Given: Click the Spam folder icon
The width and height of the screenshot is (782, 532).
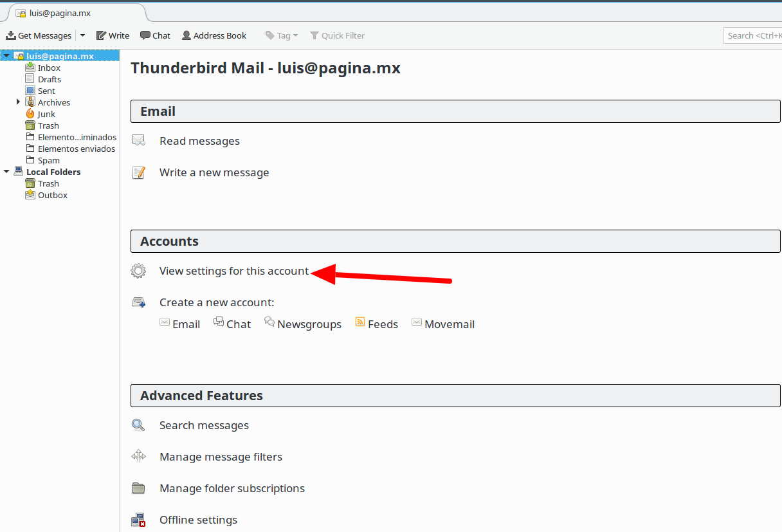Looking at the screenshot, I should 30,160.
